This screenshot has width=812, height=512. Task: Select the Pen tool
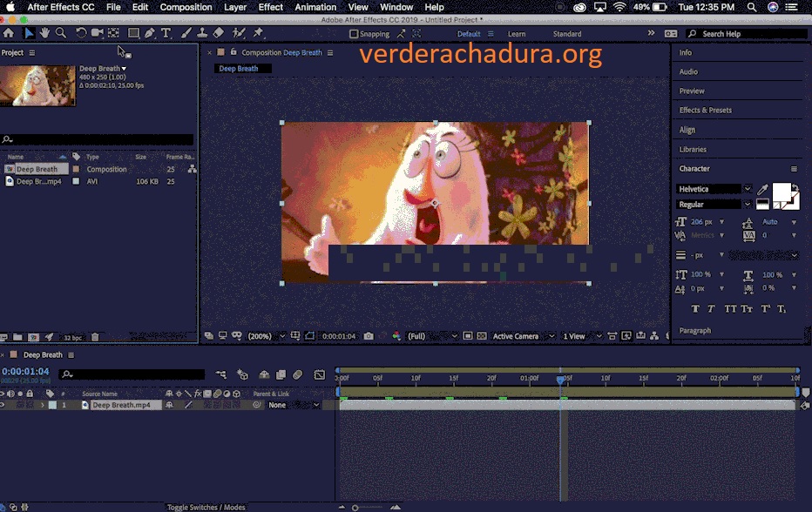click(x=150, y=33)
